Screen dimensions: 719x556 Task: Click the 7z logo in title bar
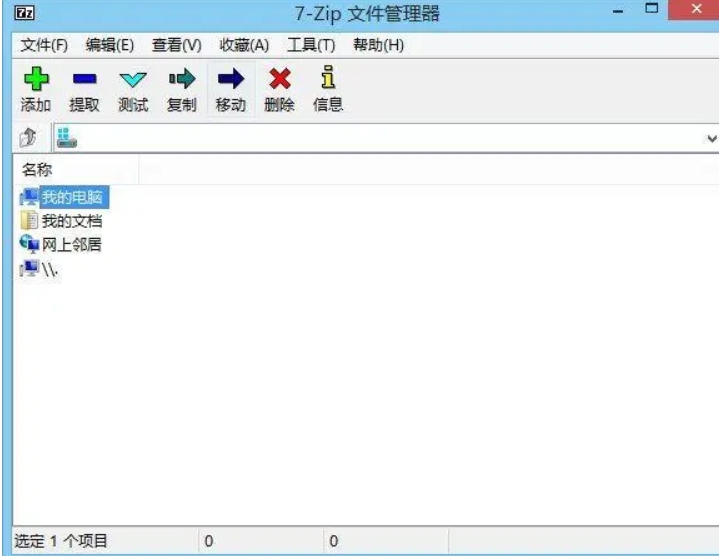[x=25, y=13]
